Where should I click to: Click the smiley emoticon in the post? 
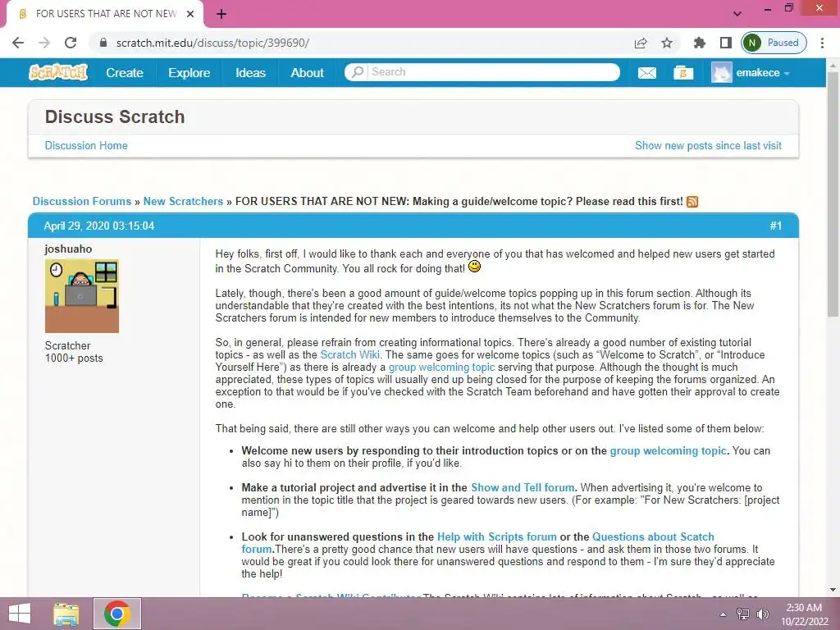(x=474, y=267)
